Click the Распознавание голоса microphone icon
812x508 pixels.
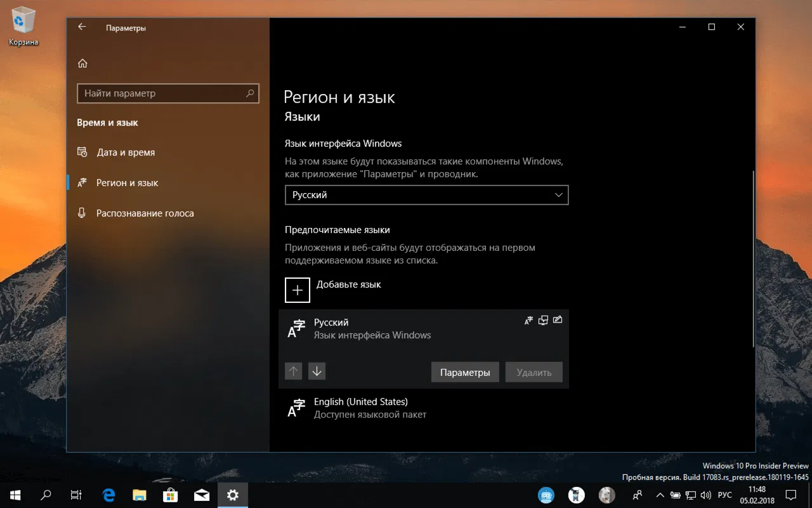click(x=82, y=213)
